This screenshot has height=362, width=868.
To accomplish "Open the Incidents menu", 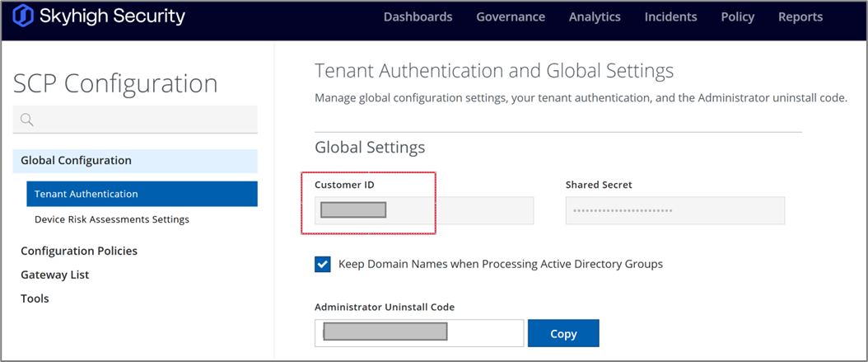I will tap(670, 16).
